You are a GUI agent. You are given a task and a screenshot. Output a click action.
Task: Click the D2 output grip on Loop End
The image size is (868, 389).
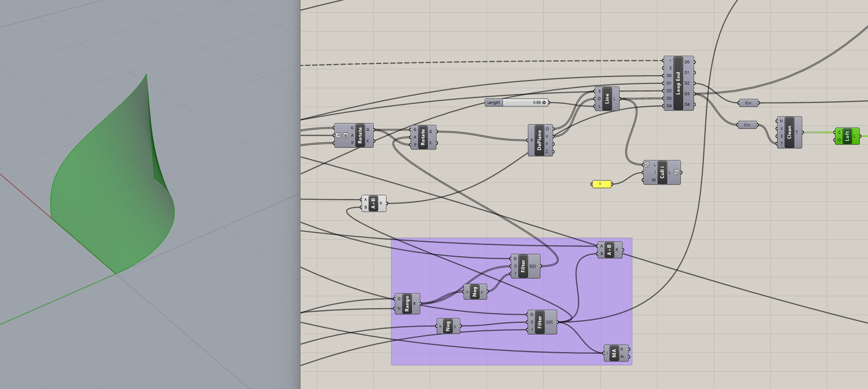[694, 83]
